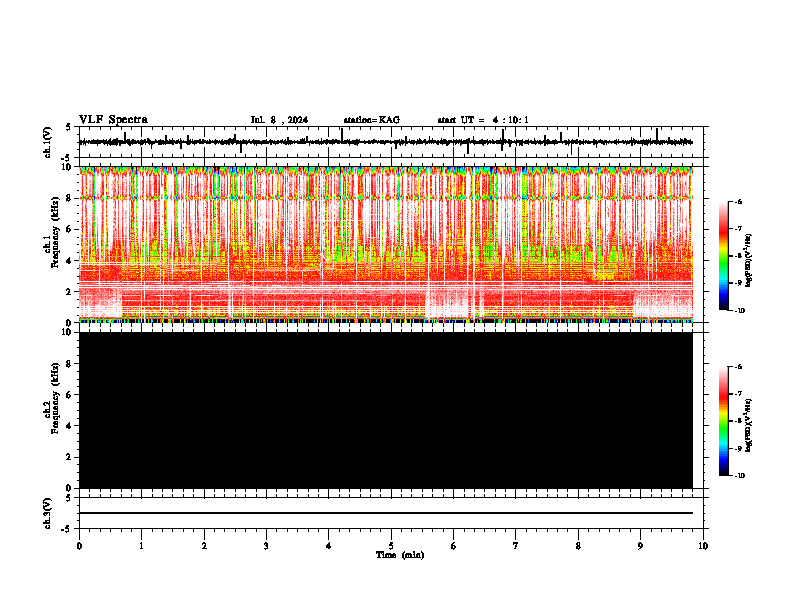
Task: Click the ch.1 frequency tick label "2"
Action: click(70, 291)
